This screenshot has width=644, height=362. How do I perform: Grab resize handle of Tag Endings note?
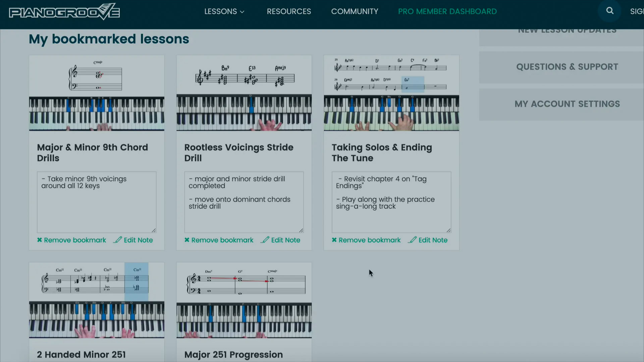(x=448, y=230)
